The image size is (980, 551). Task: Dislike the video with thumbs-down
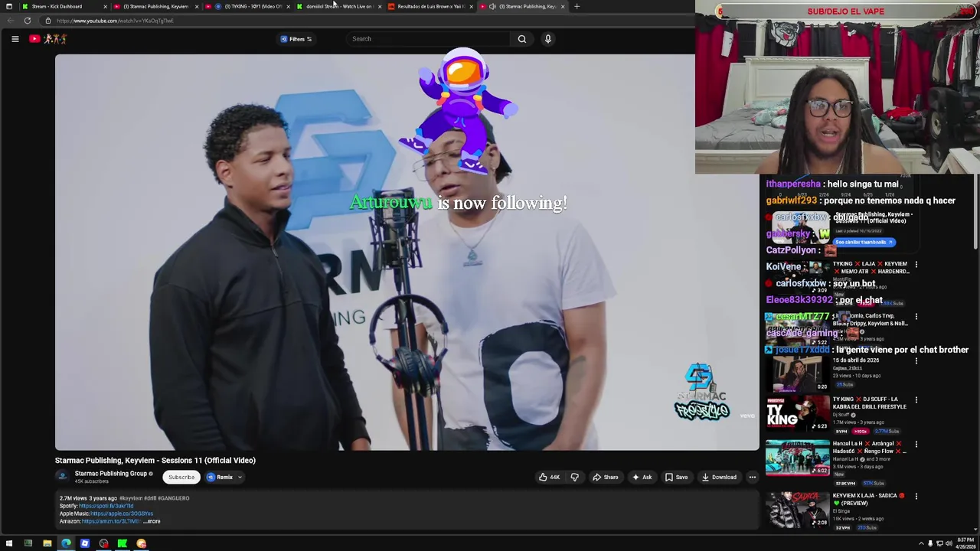click(574, 478)
